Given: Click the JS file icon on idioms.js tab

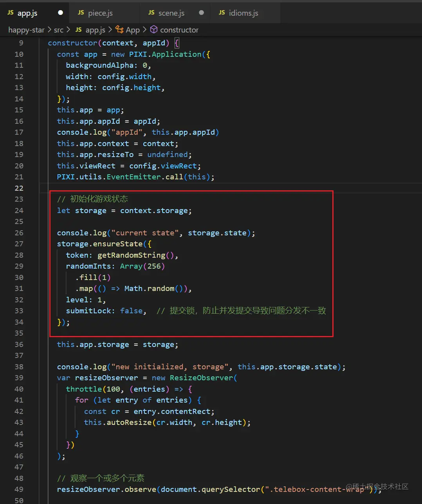Looking at the screenshot, I should tap(222, 13).
